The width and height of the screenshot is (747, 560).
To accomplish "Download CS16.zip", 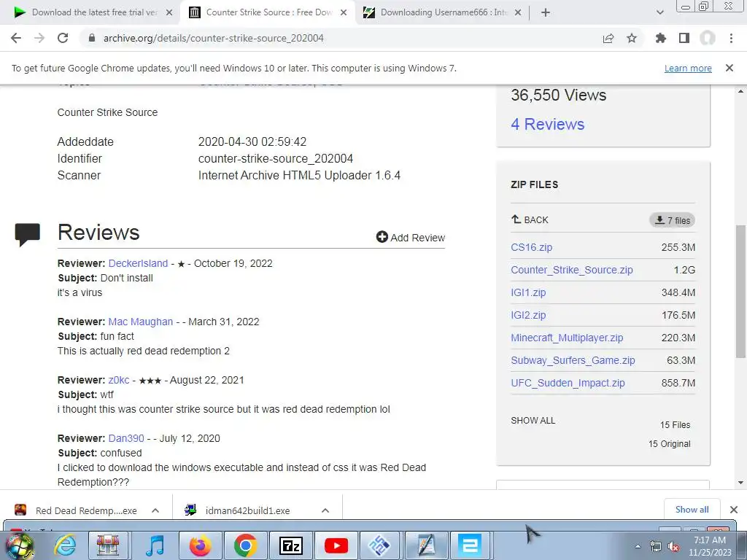I will point(531,247).
